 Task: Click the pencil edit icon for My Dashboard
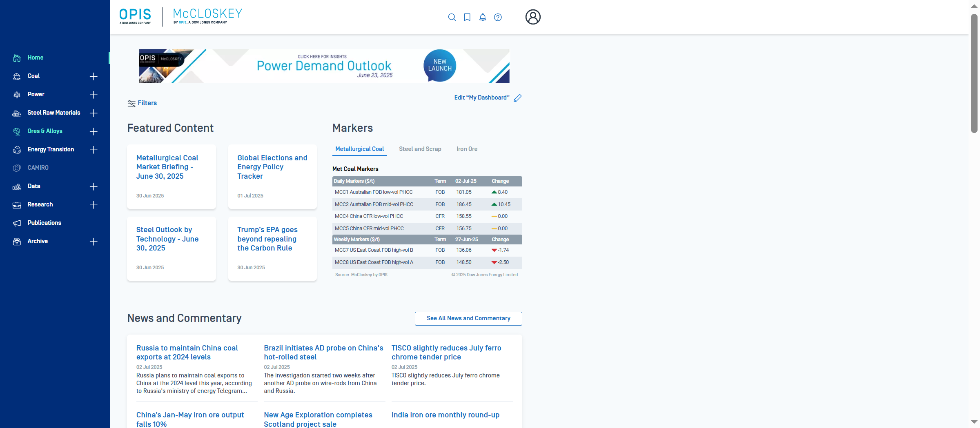click(518, 98)
